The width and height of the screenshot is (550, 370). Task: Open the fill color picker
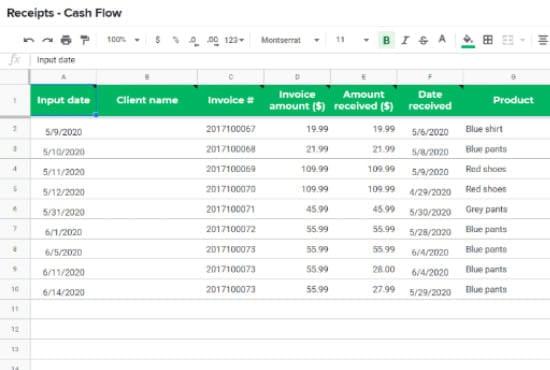click(x=468, y=41)
